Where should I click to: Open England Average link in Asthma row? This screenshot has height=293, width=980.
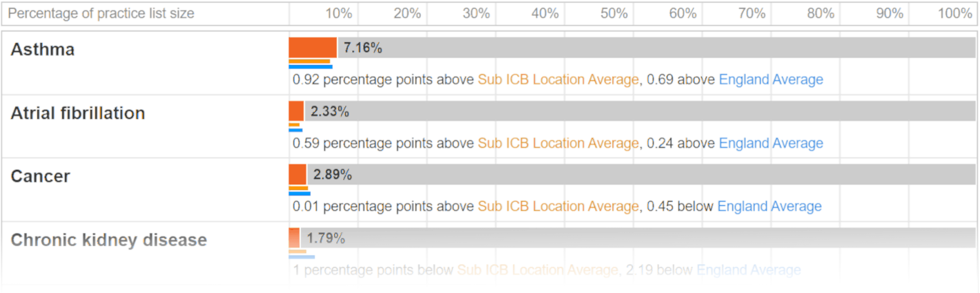click(x=771, y=79)
